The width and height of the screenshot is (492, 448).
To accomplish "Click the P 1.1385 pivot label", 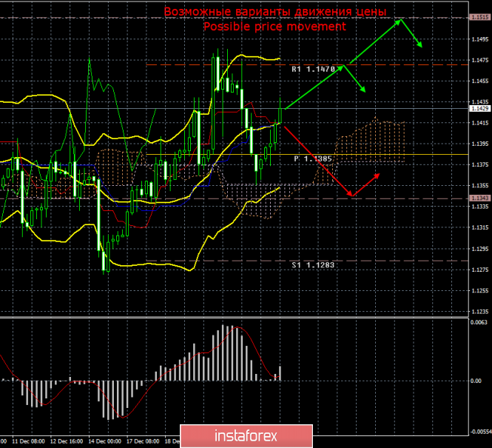I will pos(313,159).
